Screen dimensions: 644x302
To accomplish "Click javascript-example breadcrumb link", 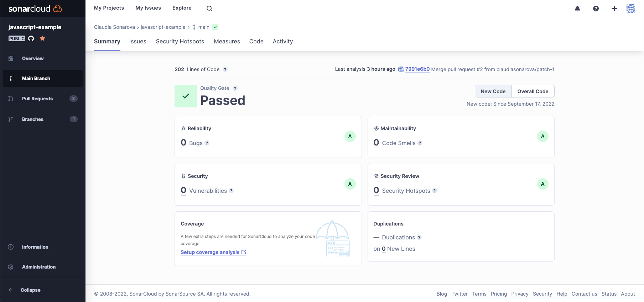I will click(x=163, y=27).
